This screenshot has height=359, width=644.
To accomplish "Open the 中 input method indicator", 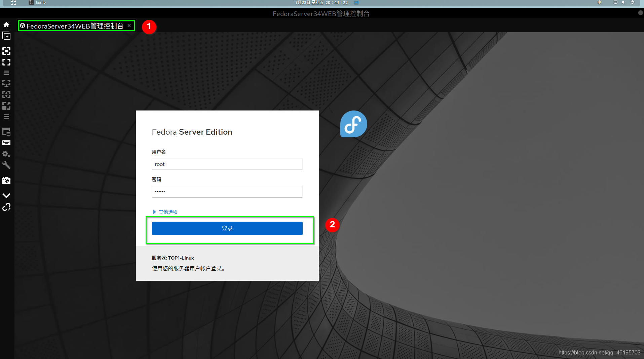I will tap(599, 2).
